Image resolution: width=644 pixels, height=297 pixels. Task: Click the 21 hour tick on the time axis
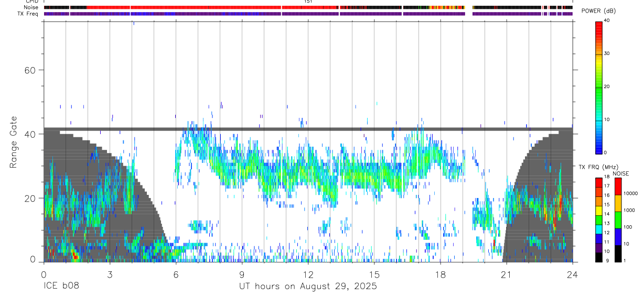click(x=506, y=274)
